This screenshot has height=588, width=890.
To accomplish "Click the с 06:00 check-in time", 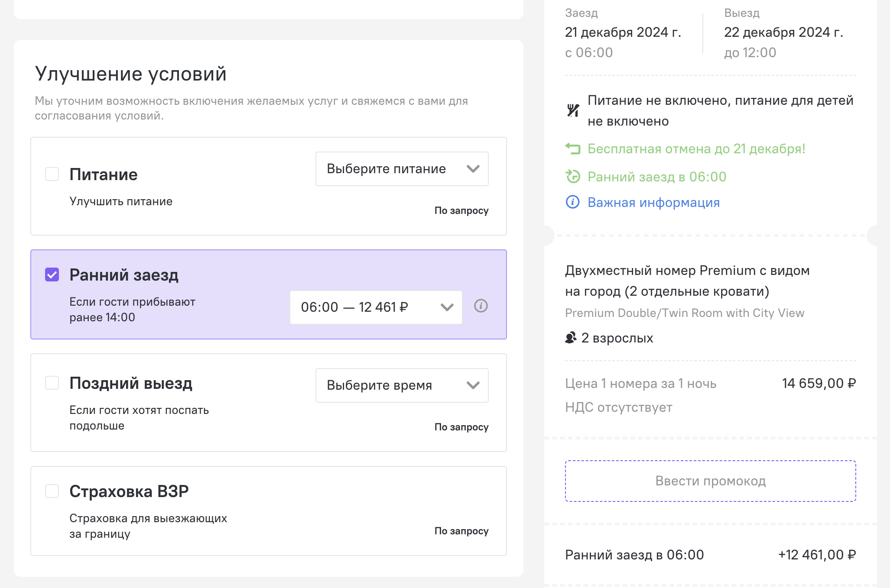I will (589, 53).
